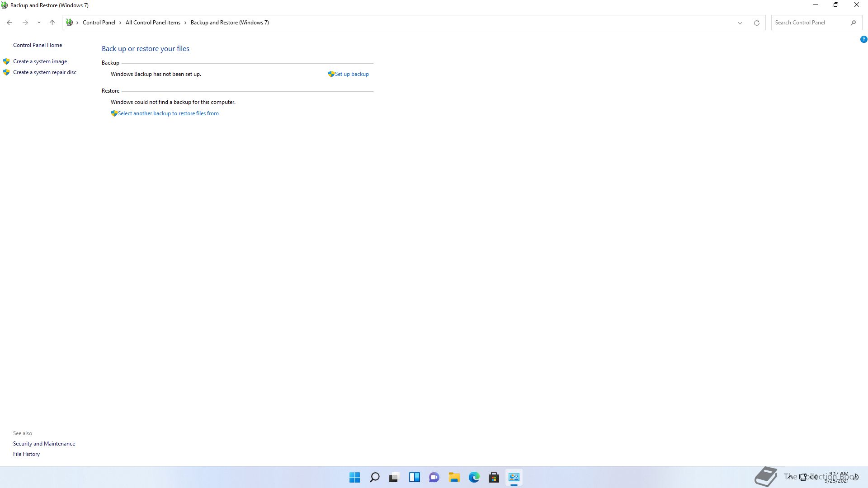The image size is (868, 488).
Task: Go back using the back arrow
Action: click(9, 23)
